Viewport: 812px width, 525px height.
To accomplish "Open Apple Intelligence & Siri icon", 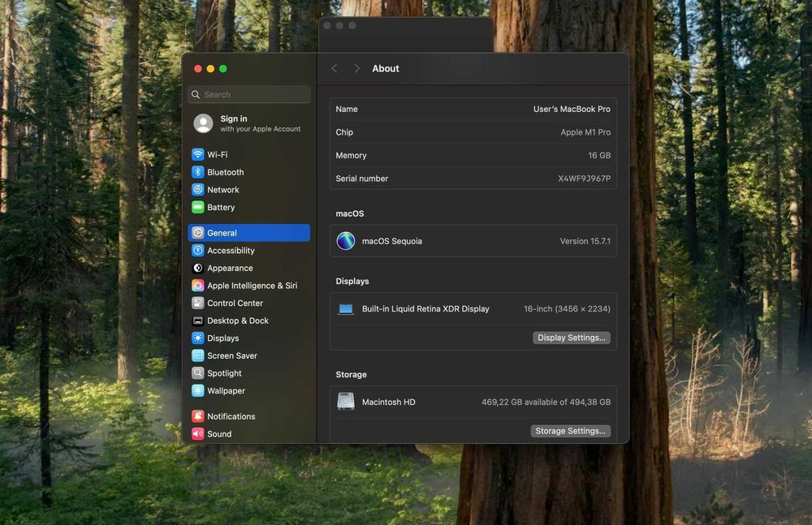I will (198, 286).
